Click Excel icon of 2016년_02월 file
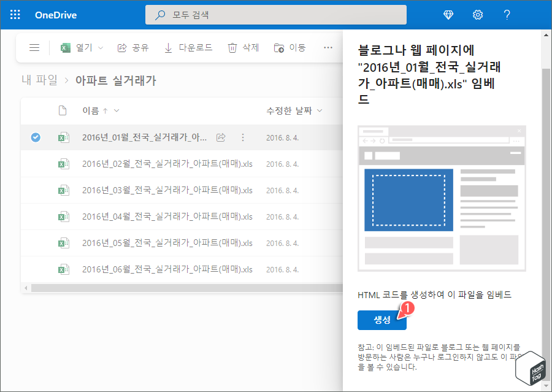This screenshot has height=392, width=552. [64, 164]
